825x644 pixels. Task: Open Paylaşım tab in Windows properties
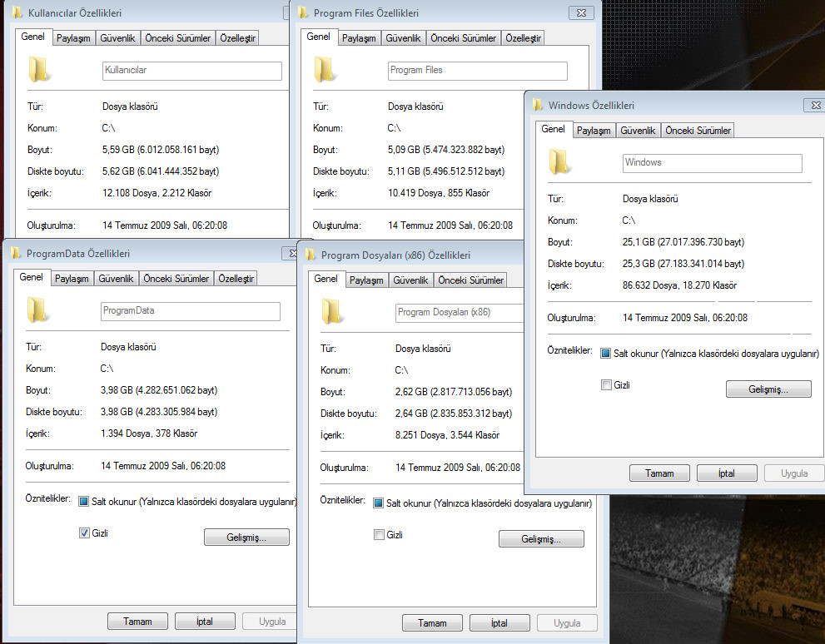(594, 131)
